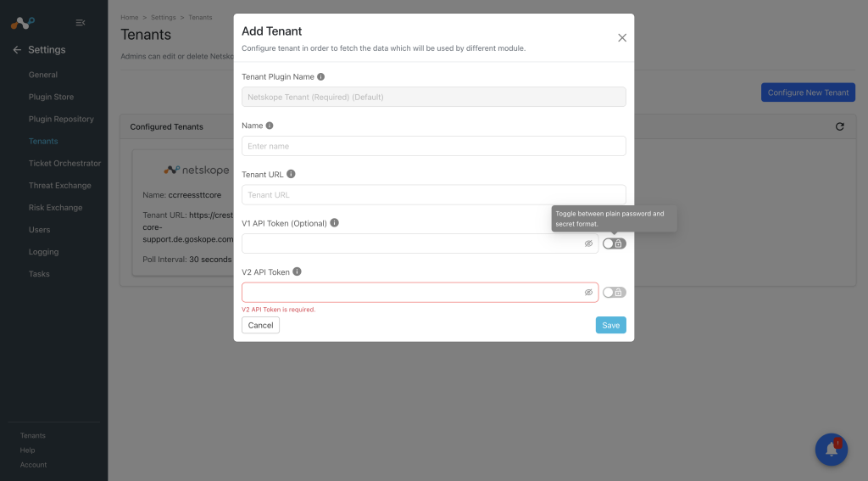Viewport: 868px width, 481px height.
Task: Focus the Enter name input field
Action: tap(434, 146)
